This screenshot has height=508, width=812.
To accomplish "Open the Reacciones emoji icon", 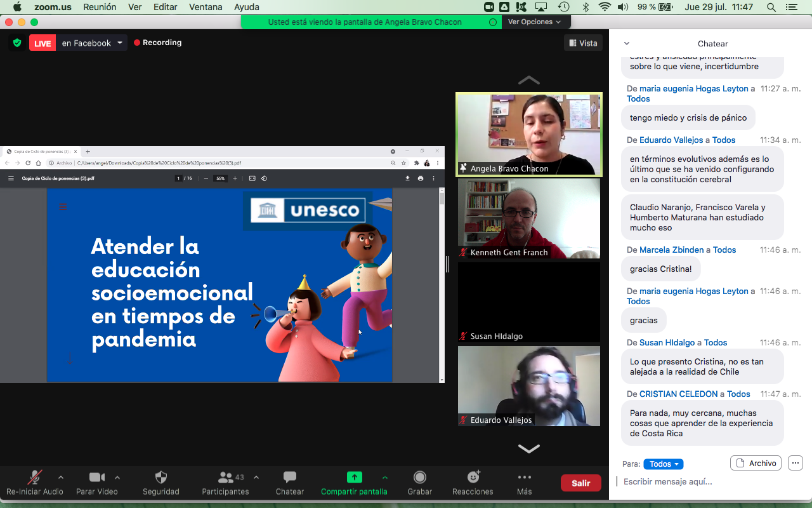I will point(473,478).
